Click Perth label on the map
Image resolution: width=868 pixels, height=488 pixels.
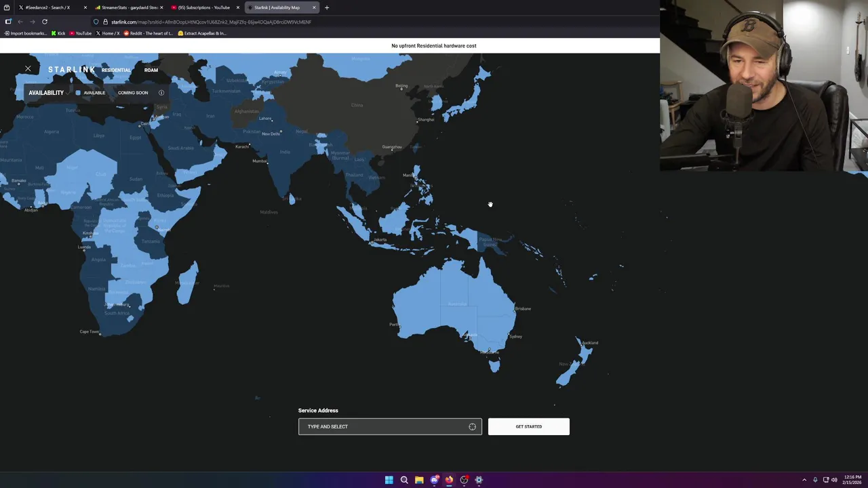point(393,325)
